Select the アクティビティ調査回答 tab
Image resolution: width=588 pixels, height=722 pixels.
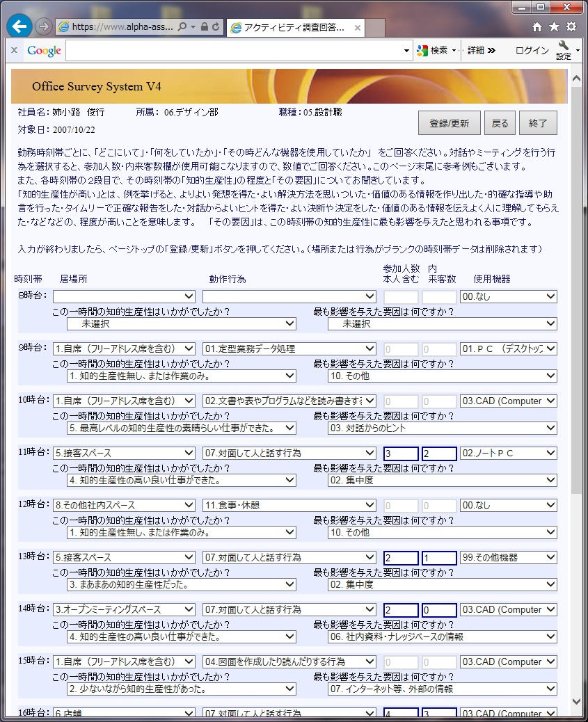click(295, 28)
